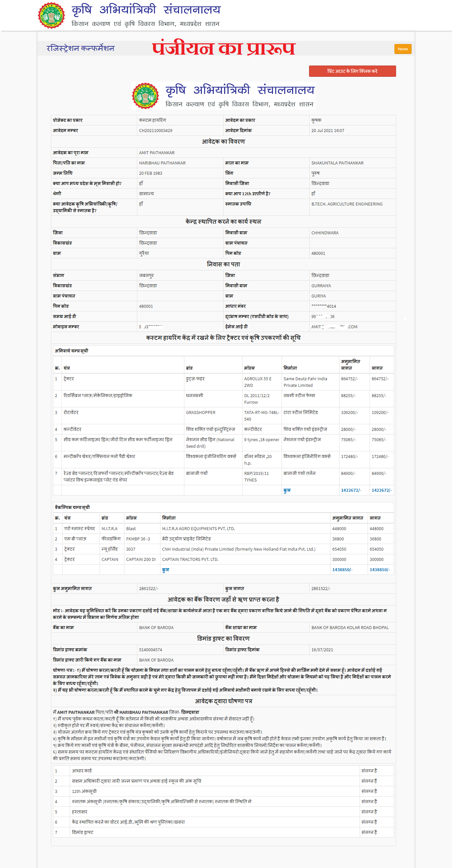Click rotavator brand 'GRASSHOPPER'
Image resolution: width=452 pixels, height=868 pixels.
pyautogui.click(x=201, y=413)
